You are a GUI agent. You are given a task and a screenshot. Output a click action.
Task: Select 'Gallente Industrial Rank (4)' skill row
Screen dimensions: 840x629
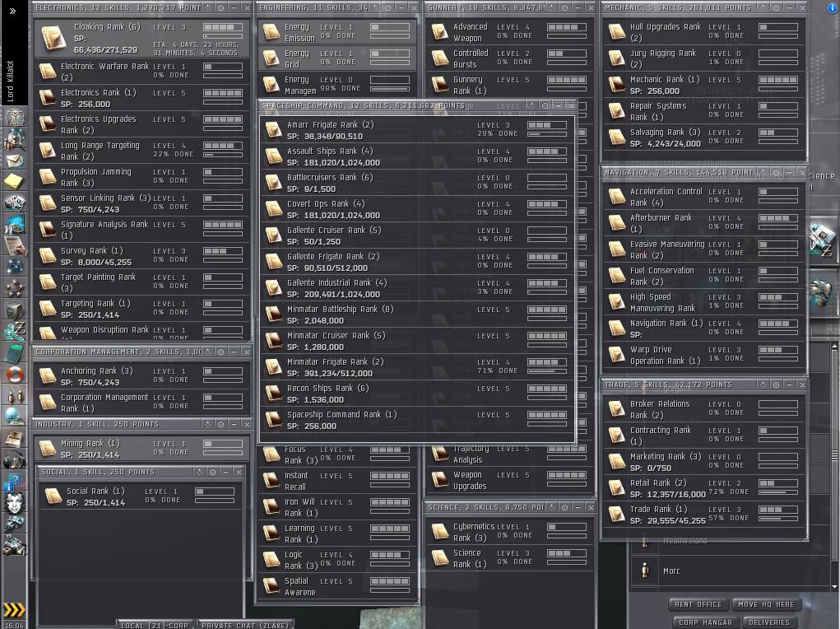click(417, 288)
